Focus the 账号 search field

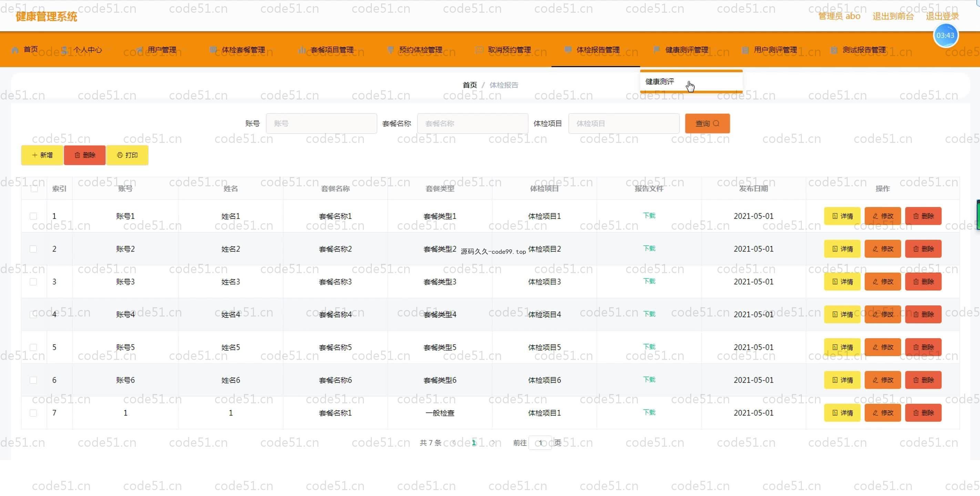321,123
